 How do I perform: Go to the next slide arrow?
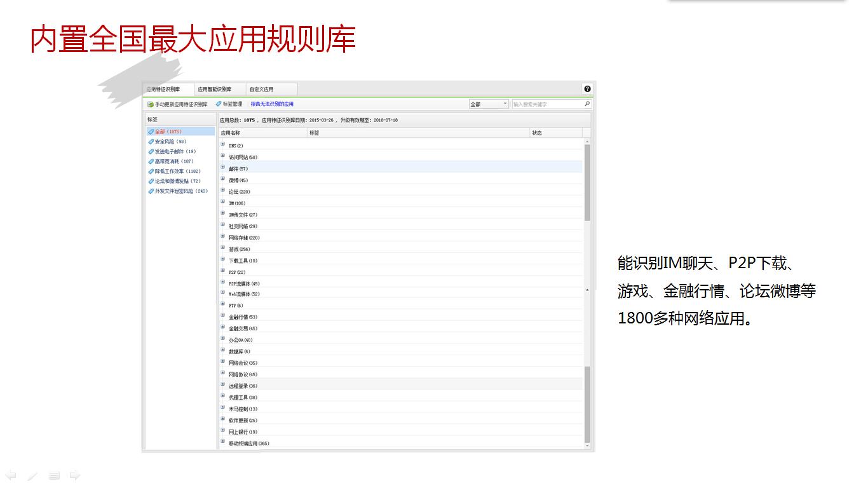[75, 475]
